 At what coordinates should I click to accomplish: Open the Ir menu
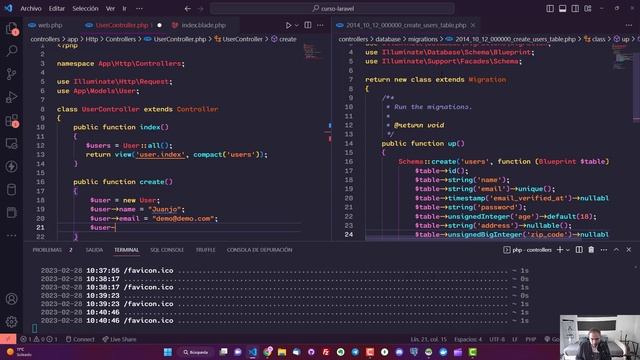coord(124,9)
